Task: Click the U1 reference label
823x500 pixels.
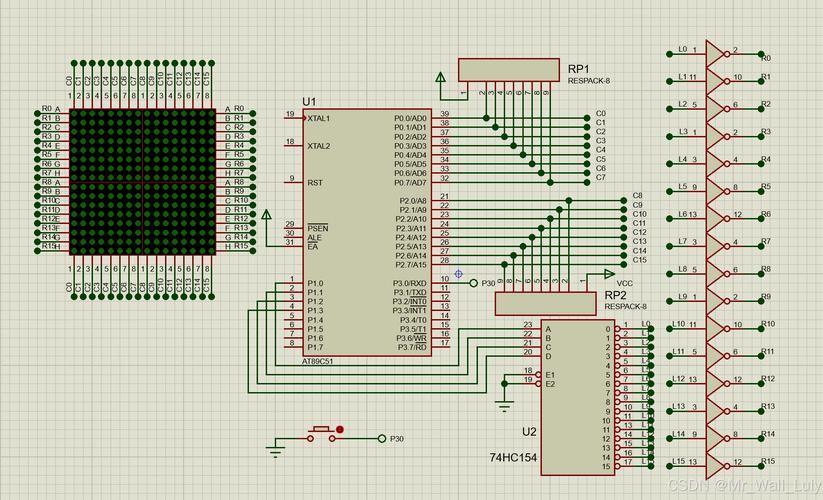Action: click(309, 101)
